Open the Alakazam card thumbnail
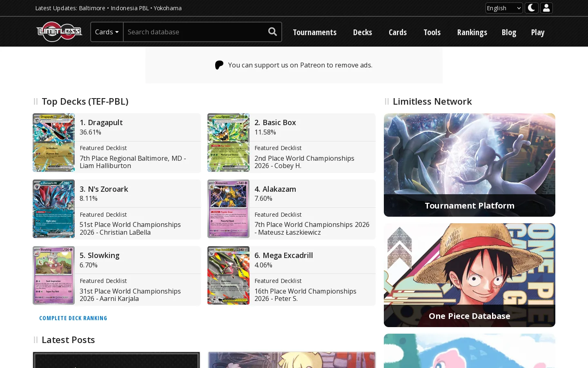The width and height of the screenshot is (588, 368). tap(228, 209)
